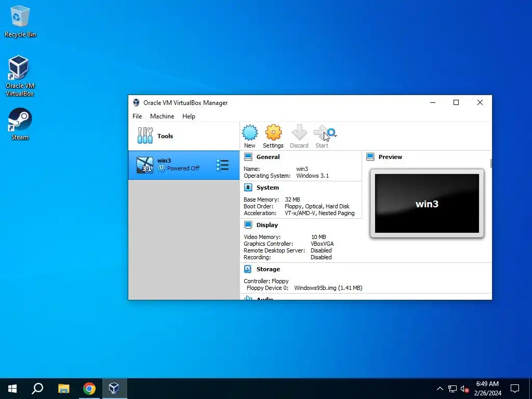Select Steam desktop shortcut
Screen dimensions: 532x399
pyautogui.click(x=20, y=124)
